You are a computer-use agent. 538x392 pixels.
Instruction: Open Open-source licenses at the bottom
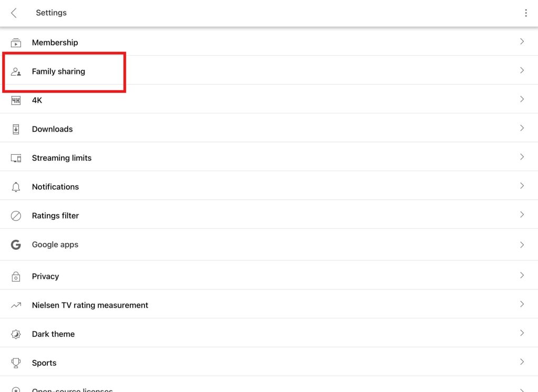[269, 385]
